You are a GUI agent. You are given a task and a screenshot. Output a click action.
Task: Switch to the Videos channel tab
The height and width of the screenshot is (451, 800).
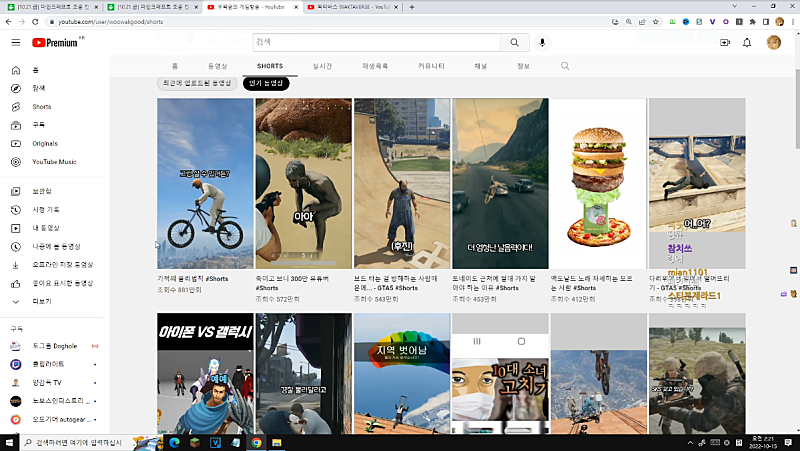point(217,66)
